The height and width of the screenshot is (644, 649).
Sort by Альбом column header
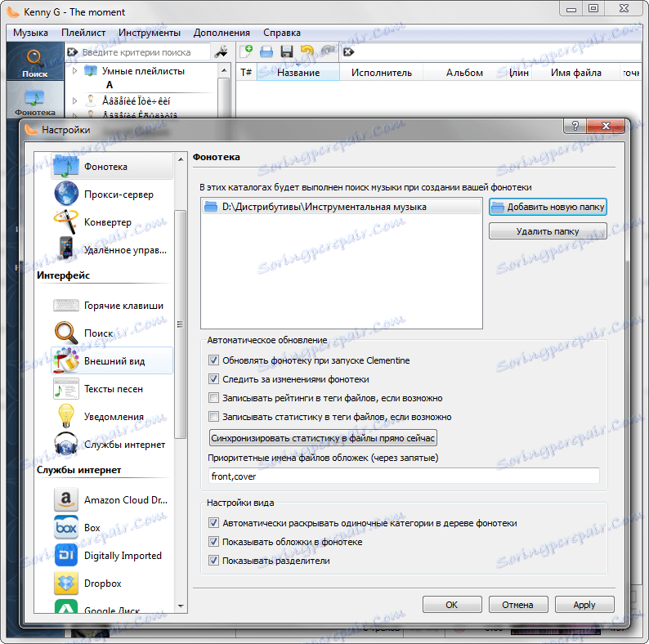tap(464, 73)
